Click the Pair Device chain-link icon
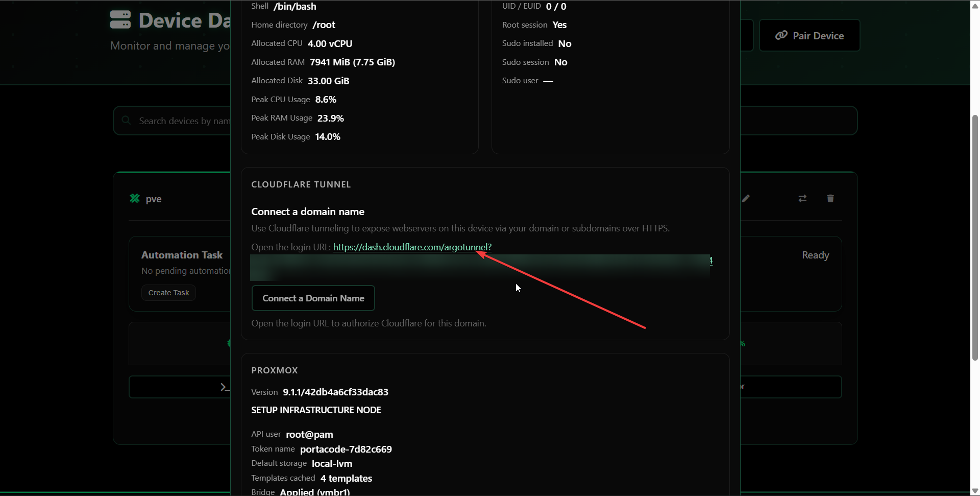Viewport: 980px width, 496px height. pos(781,35)
